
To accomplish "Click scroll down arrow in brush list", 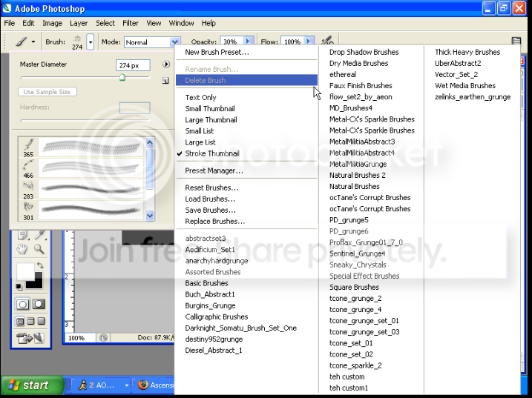I will click(x=150, y=215).
